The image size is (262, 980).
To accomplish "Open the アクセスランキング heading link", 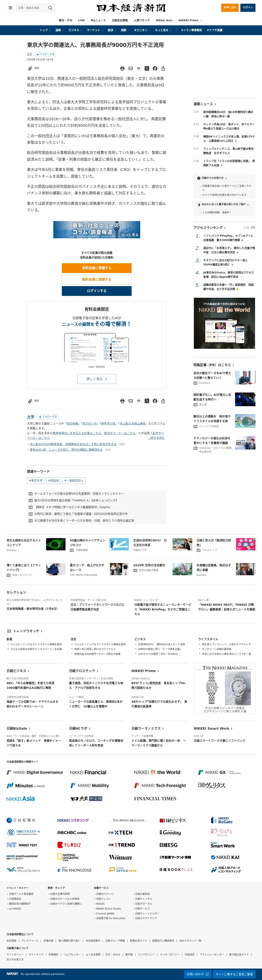I will click(x=210, y=227).
